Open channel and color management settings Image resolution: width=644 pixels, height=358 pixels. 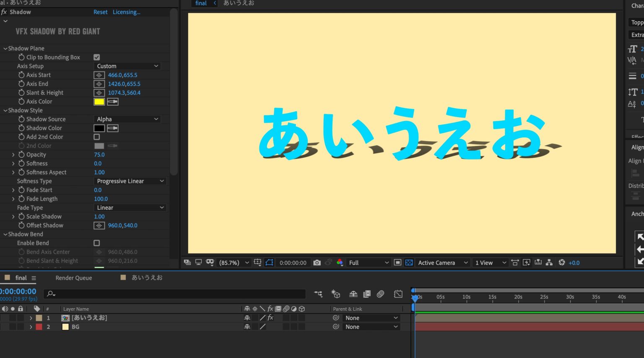point(339,262)
